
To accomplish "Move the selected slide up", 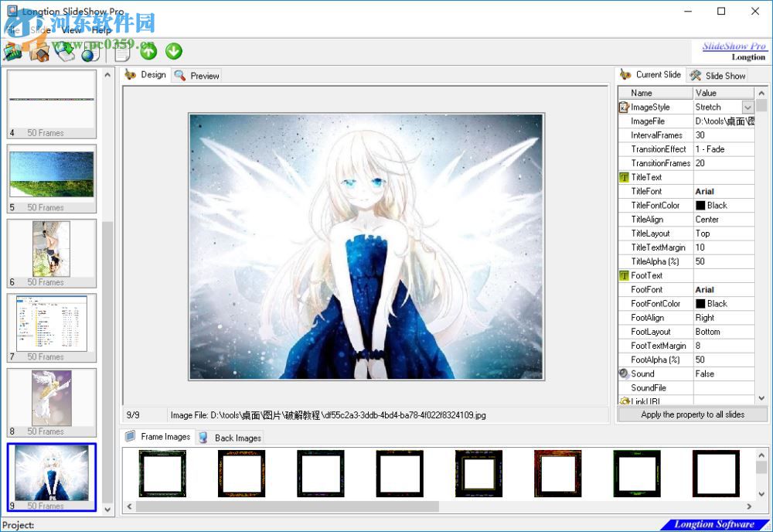I will [x=147, y=51].
